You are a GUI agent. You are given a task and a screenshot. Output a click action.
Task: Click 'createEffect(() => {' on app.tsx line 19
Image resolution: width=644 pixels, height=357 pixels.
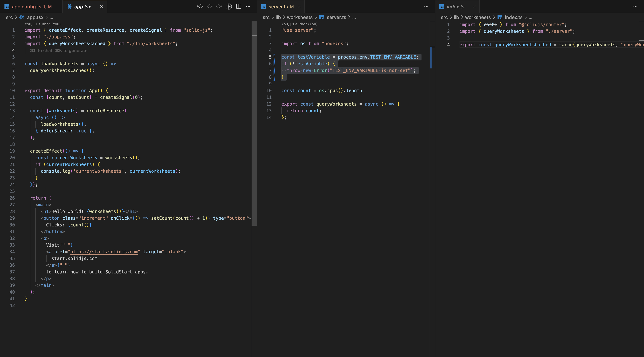(x=57, y=151)
